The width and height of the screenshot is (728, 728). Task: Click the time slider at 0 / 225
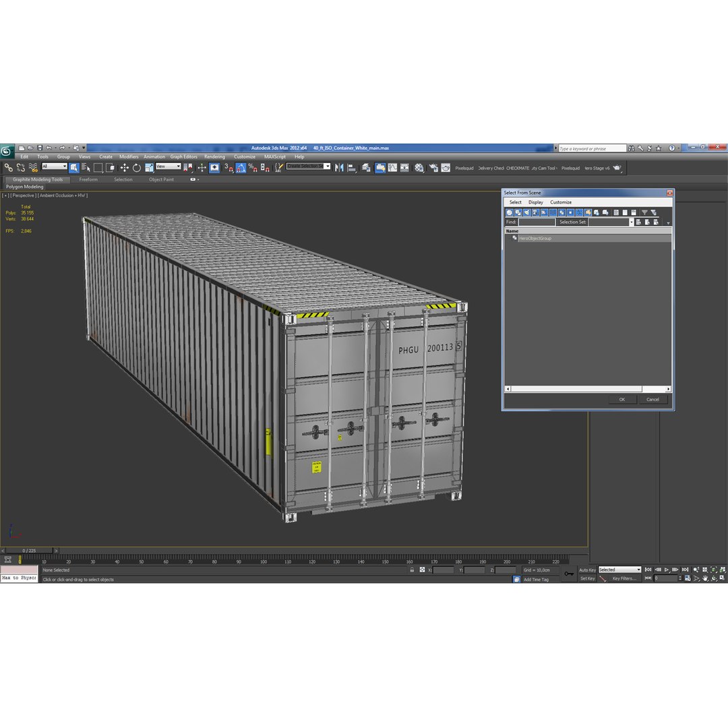pos(29,551)
